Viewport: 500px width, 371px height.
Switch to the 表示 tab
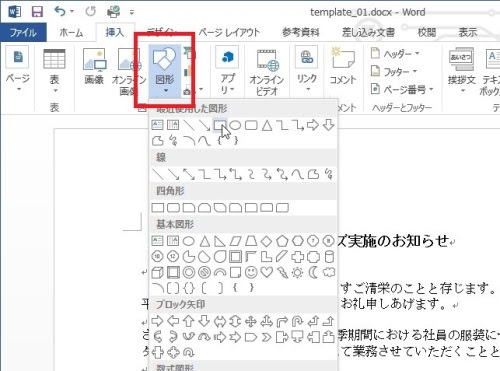(x=468, y=33)
